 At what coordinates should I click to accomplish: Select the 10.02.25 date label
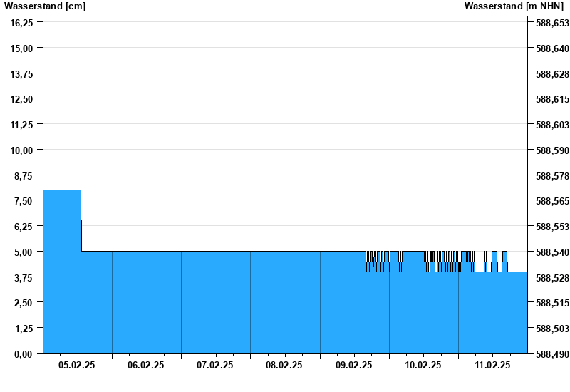[423, 365]
